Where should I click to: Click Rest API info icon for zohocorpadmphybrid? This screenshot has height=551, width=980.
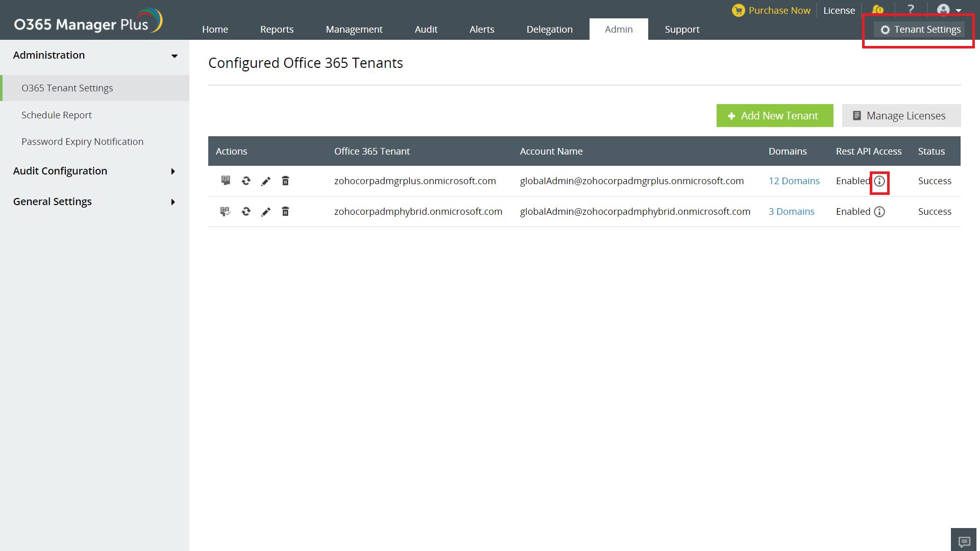pos(879,212)
